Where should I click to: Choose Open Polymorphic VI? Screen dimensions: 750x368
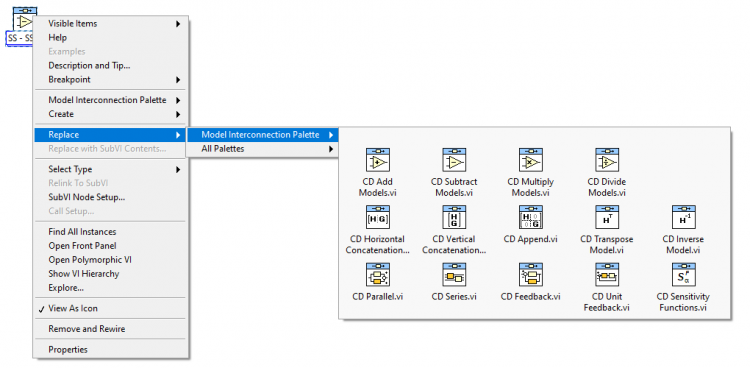pos(110,260)
